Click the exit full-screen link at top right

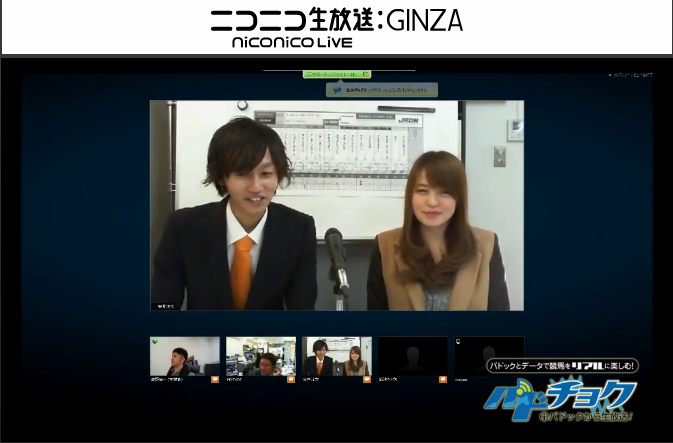pos(631,75)
